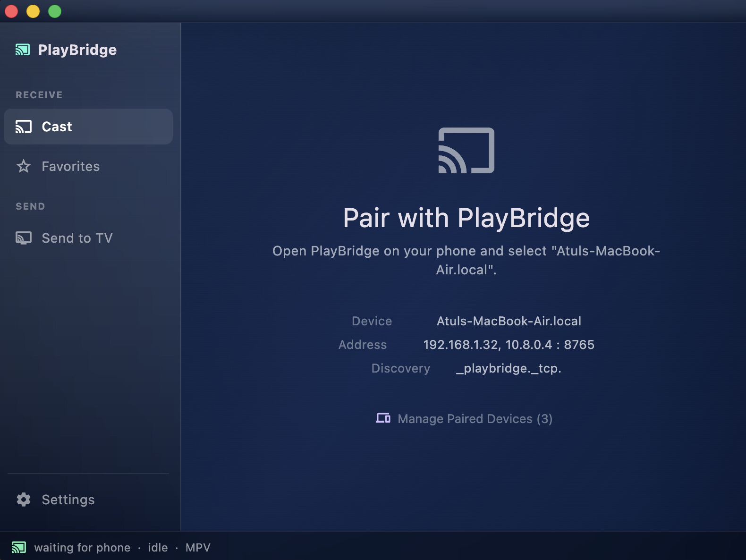Click the "MPV" player status entry
This screenshot has height=560, width=746.
(x=198, y=548)
